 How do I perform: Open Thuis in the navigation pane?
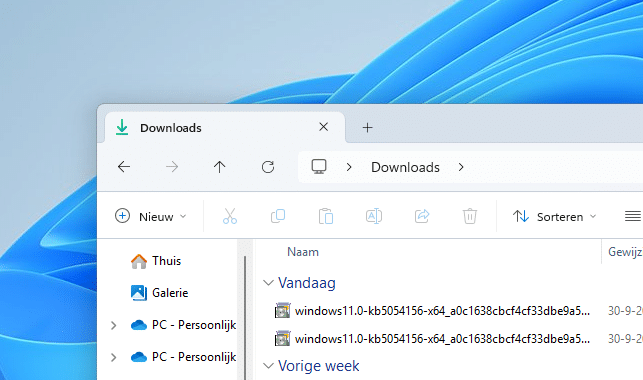coord(166,261)
